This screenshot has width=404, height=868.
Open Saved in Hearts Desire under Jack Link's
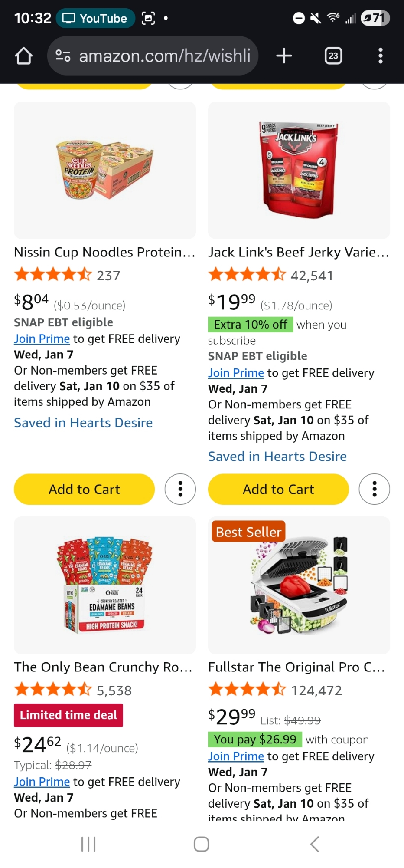coord(277,457)
